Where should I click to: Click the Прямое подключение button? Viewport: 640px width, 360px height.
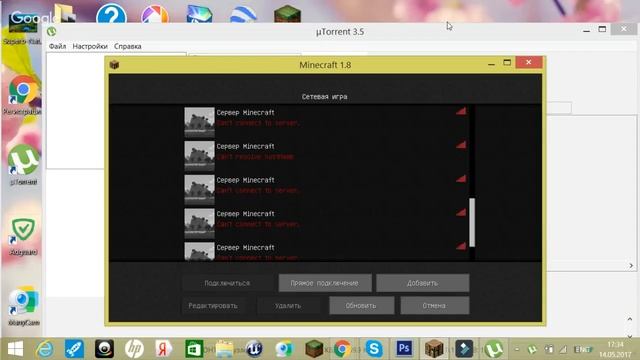[x=325, y=283]
